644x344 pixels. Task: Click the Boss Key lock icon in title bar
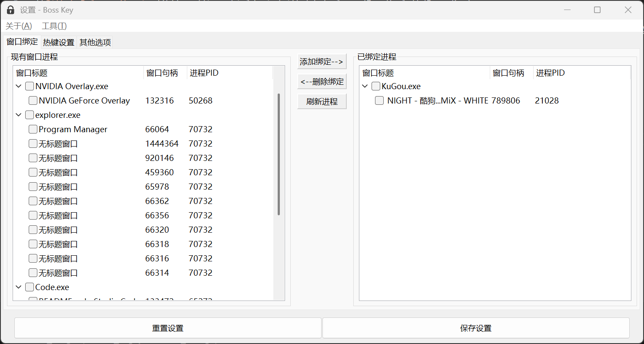10,10
